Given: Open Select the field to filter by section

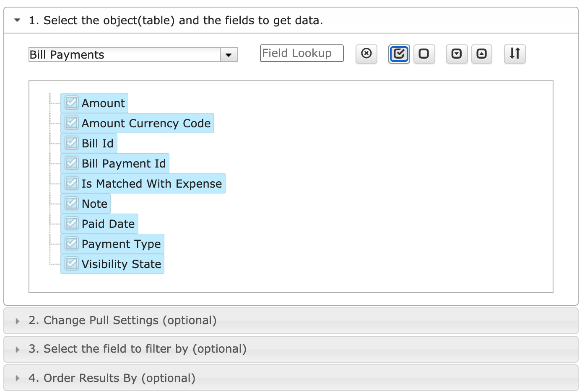Looking at the screenshot, I should click(138, 349).
